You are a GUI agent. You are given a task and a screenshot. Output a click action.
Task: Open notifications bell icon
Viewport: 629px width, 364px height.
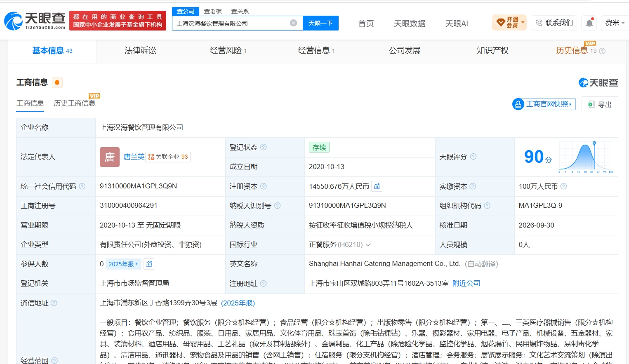[589, 23]
